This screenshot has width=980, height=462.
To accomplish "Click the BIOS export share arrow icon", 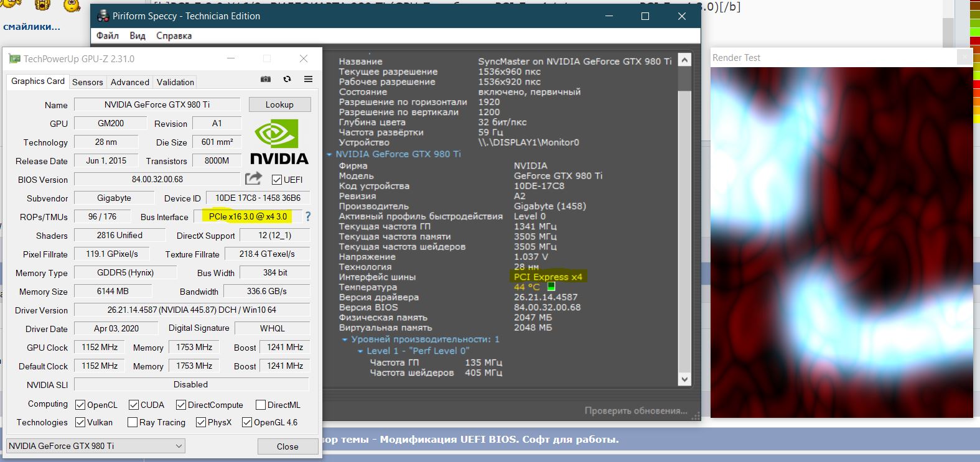I will (x=253, y=179).
